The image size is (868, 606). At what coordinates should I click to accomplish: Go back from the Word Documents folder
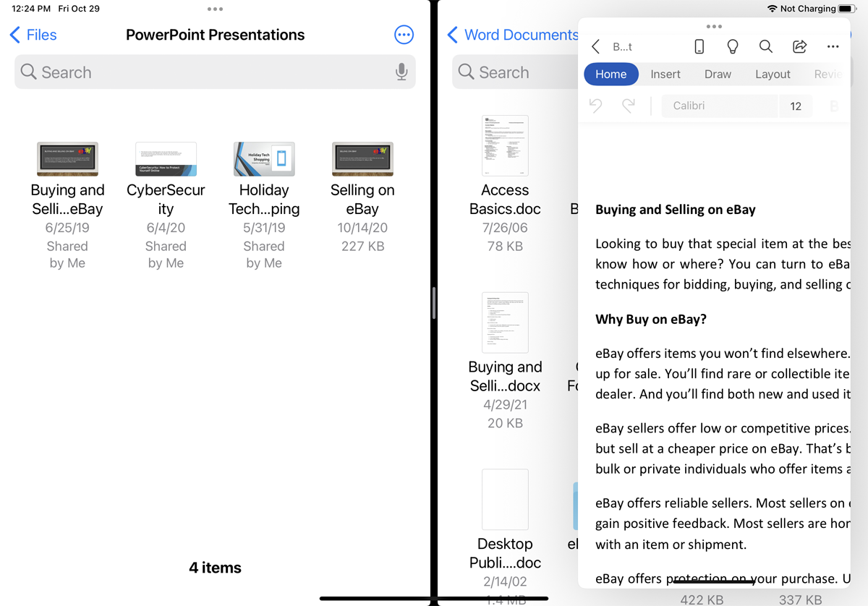(x=513, y=35)
